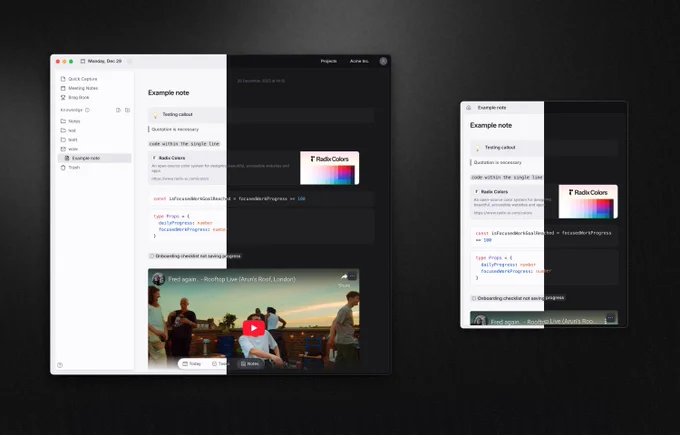Click the const isFocusedWorkGoalReached code in main window
The image size is (680, 435).
(261, 199)
